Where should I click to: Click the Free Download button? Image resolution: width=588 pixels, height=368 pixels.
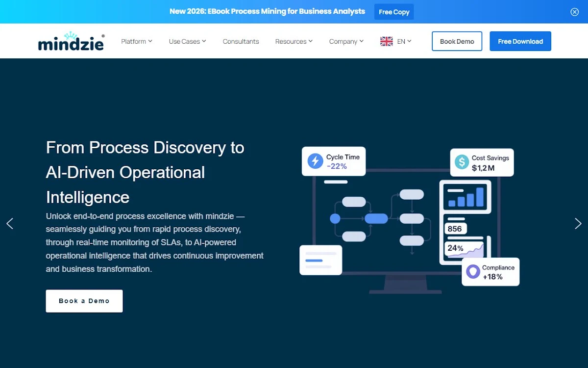(x=520, y=41)
